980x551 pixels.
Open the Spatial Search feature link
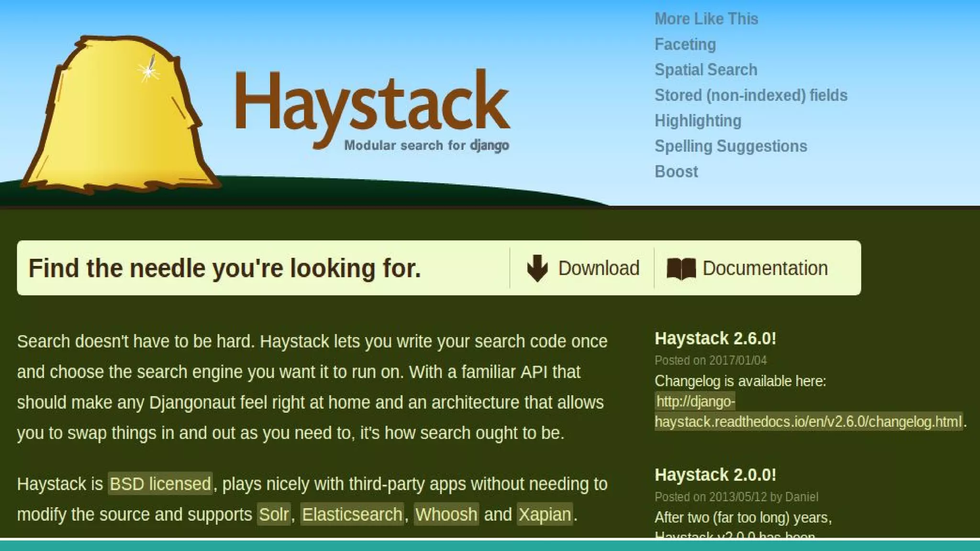pyautogui.click(x=706, y=70)
